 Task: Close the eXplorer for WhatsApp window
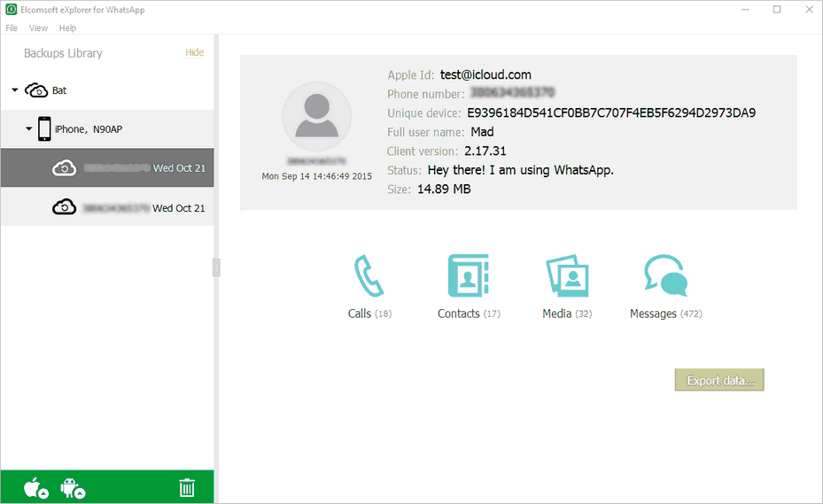tap(809, 10)
